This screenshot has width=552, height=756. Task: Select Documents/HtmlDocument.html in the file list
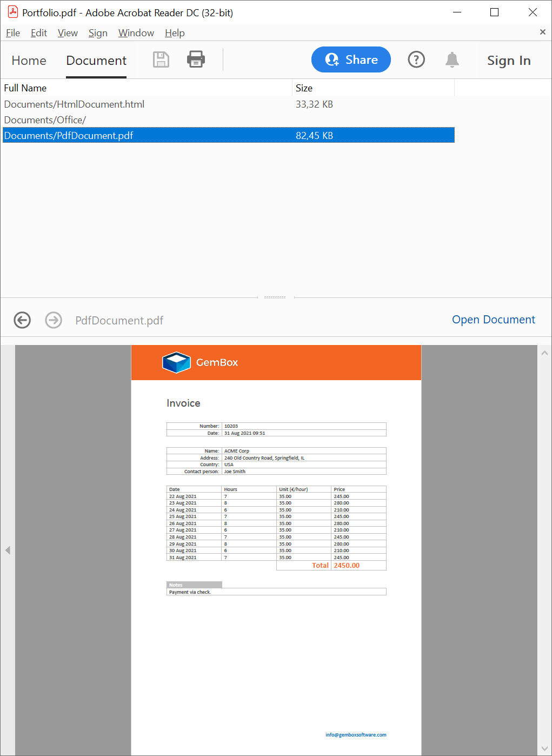(75, 104)
